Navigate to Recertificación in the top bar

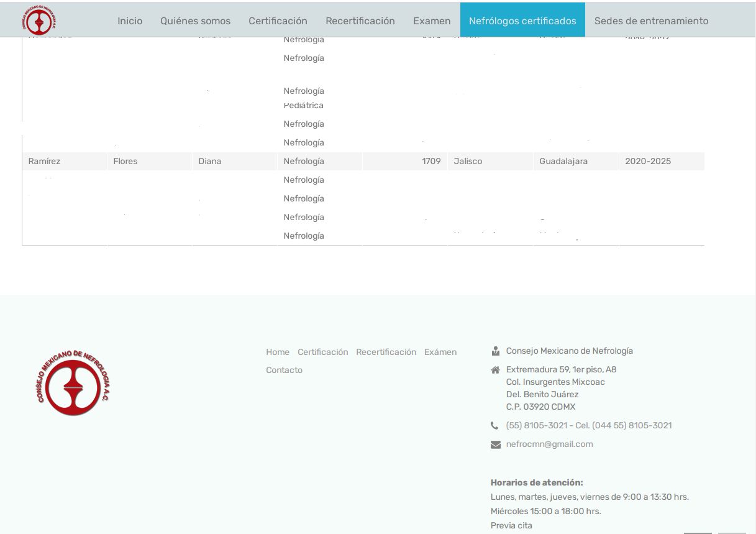pyautogui.click(x=360, y=21)
